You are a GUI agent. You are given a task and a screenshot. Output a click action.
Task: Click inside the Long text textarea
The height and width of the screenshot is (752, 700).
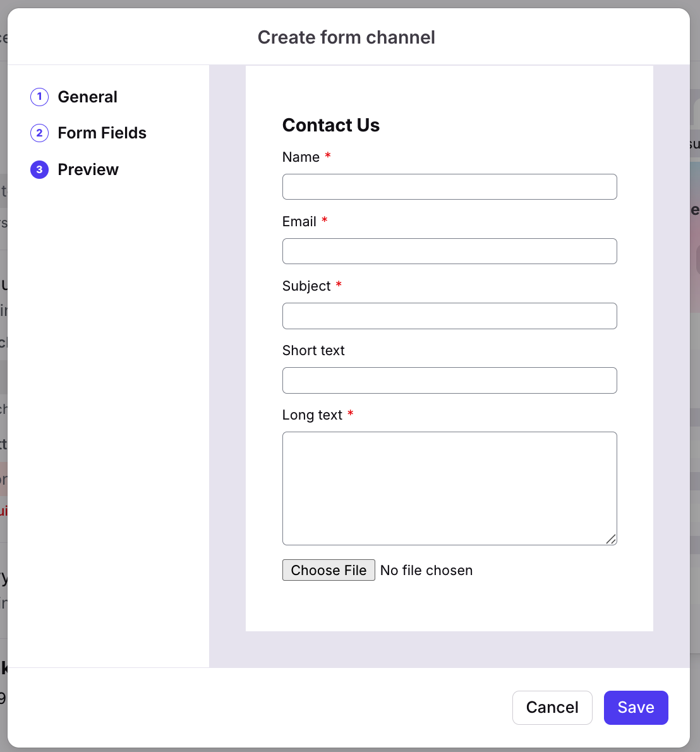point(449,488)
